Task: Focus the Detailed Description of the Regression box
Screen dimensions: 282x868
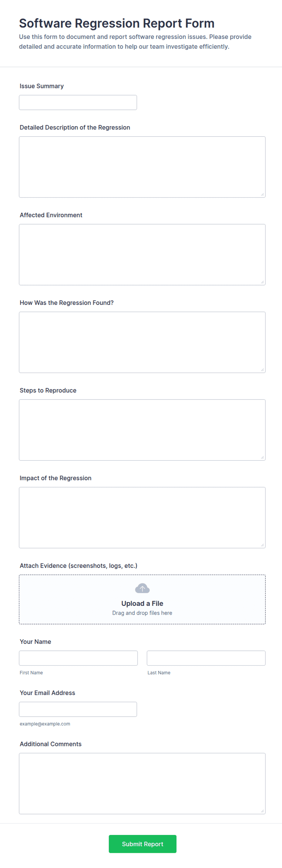Action: pyautogui.click(x=142, y=167)
